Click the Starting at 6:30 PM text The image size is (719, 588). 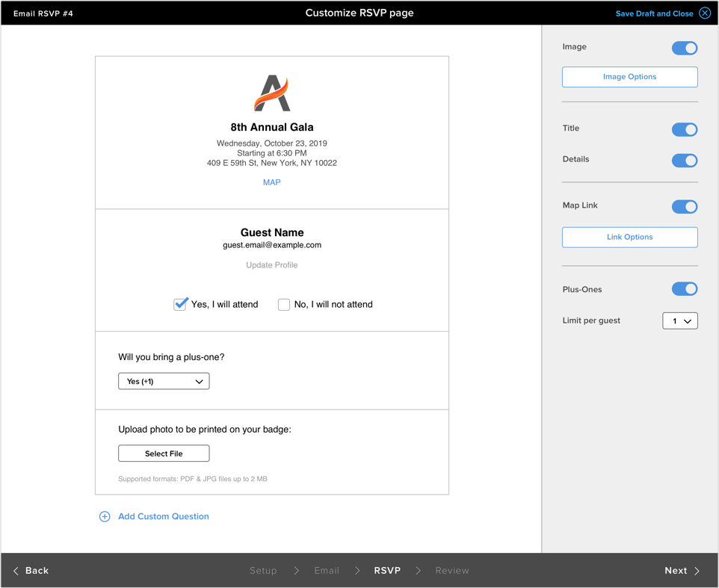click(272, 153)
